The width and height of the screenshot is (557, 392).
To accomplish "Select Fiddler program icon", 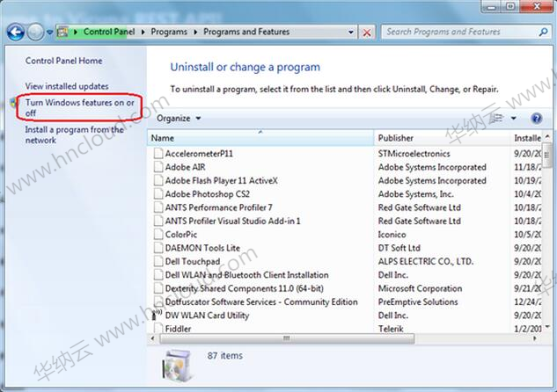I will coord(158,328).
